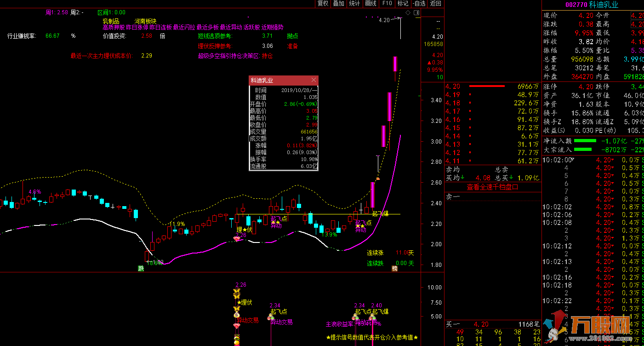Click the 连续涨 11.00天 label

(x=391, y=253)
